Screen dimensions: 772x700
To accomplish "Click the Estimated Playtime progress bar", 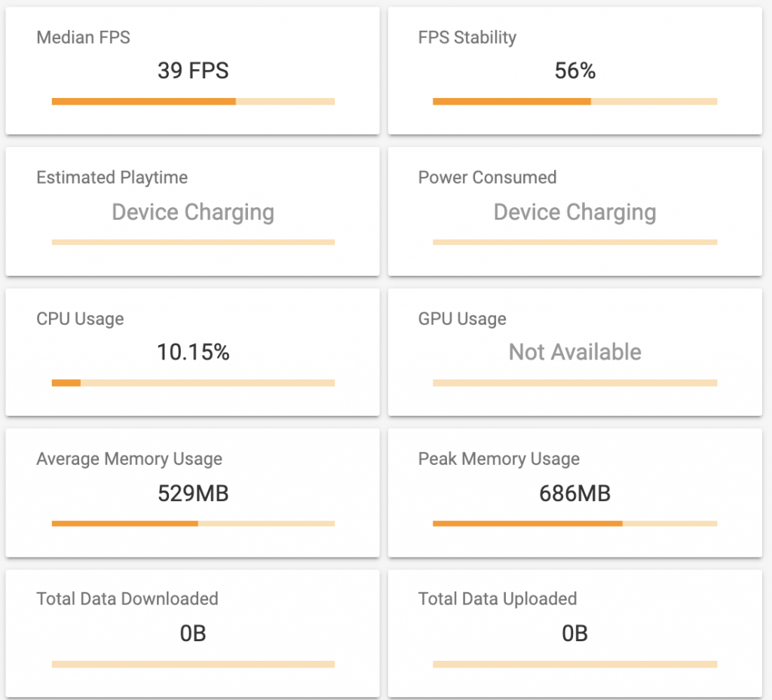I will 193,243.
